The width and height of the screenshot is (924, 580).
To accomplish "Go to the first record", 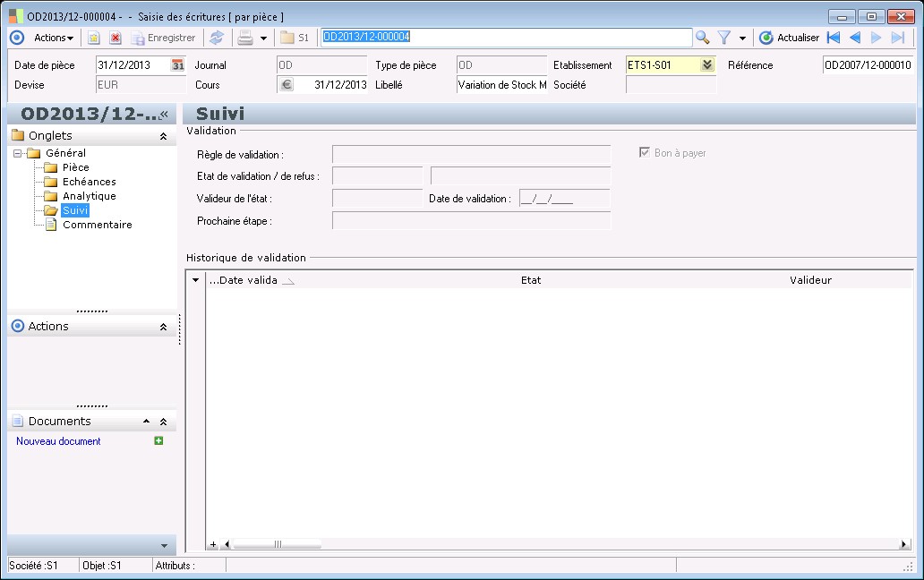I will (x=834, y=38).
